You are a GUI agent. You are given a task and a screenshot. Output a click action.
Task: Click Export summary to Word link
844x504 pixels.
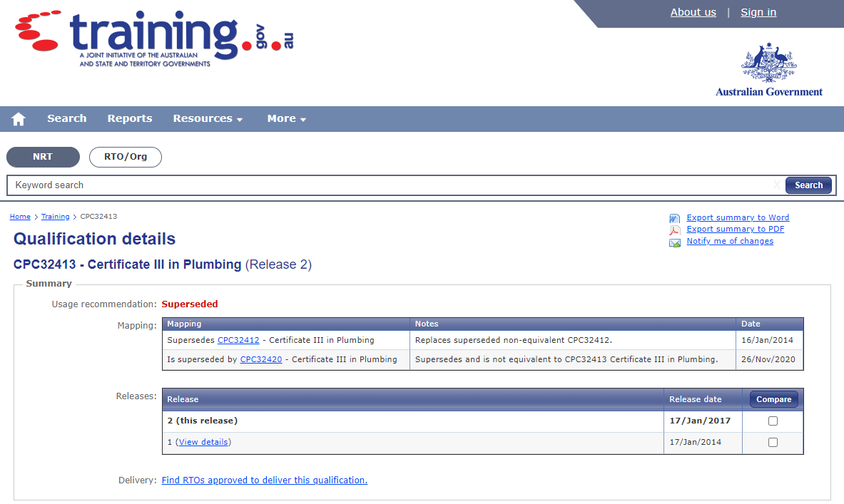coord(738,217)
